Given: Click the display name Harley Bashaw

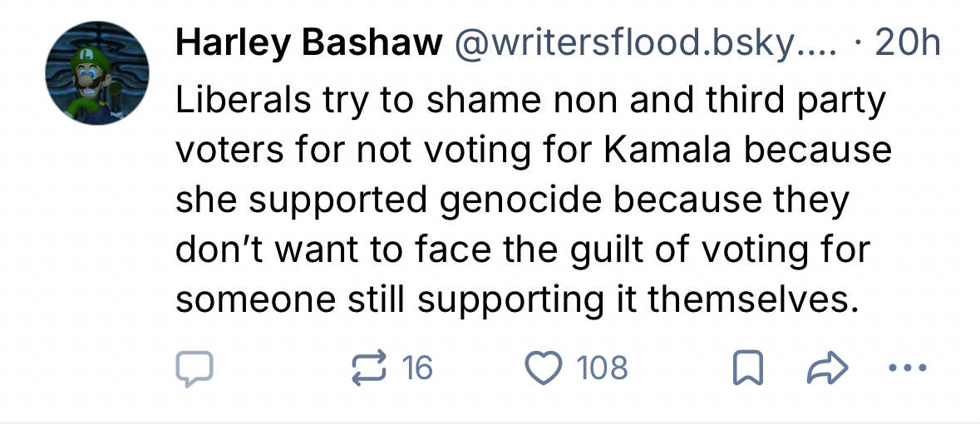Looking at the screenshot, I should (308, 44).
